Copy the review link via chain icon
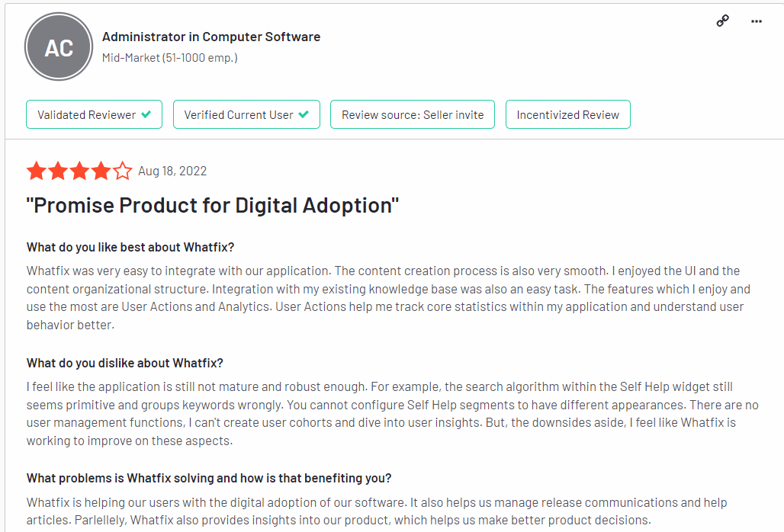784x532 pixels. click(x=722, y=21)
